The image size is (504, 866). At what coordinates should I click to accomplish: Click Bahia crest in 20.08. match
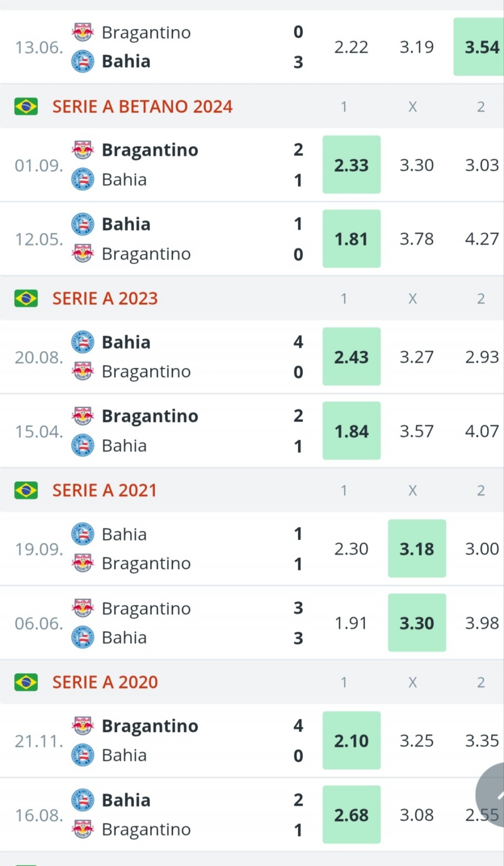82,342
